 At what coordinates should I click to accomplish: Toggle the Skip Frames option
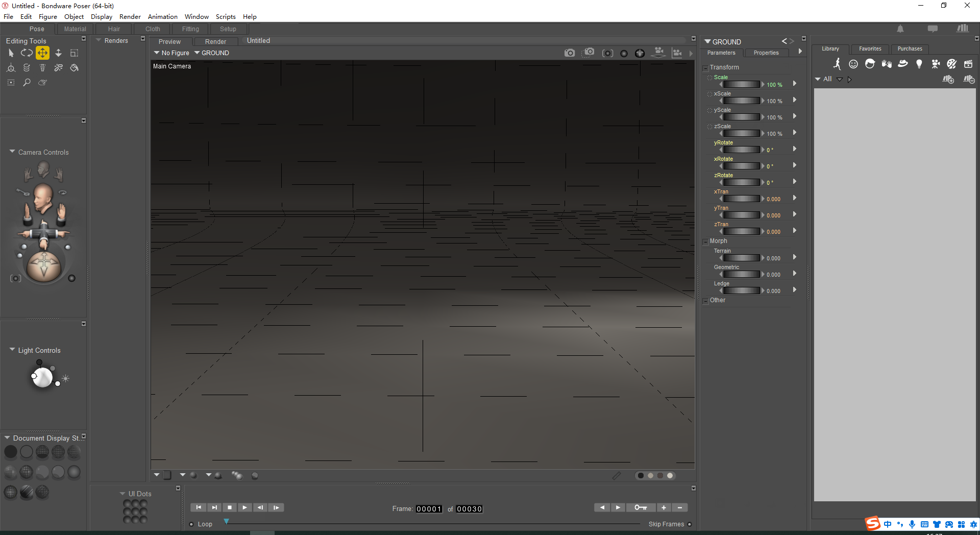pyautogui.click(x=689, y=524)
